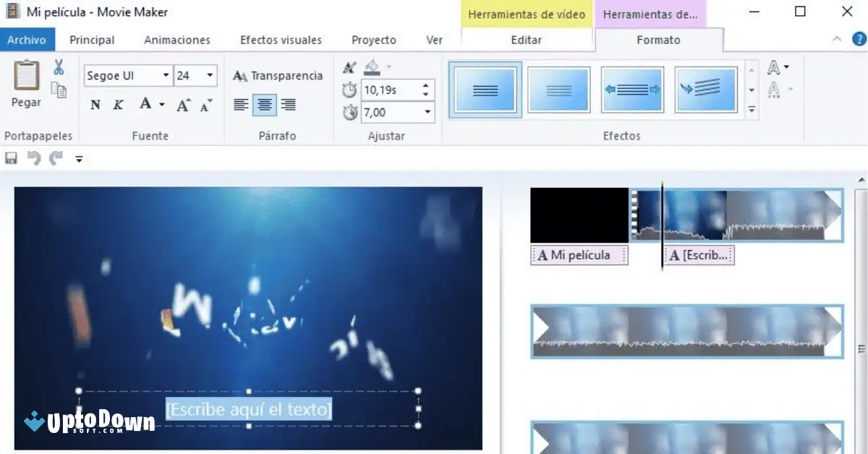Open the Transparencia text tool
Viewport: 868px width, 454px height.
pyautogui.click(x=278, y=75)
